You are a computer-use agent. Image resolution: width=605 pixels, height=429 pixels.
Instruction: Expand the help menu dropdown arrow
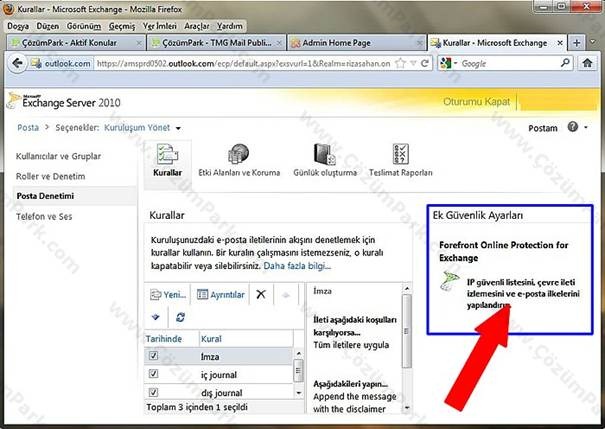click(586, 127)
